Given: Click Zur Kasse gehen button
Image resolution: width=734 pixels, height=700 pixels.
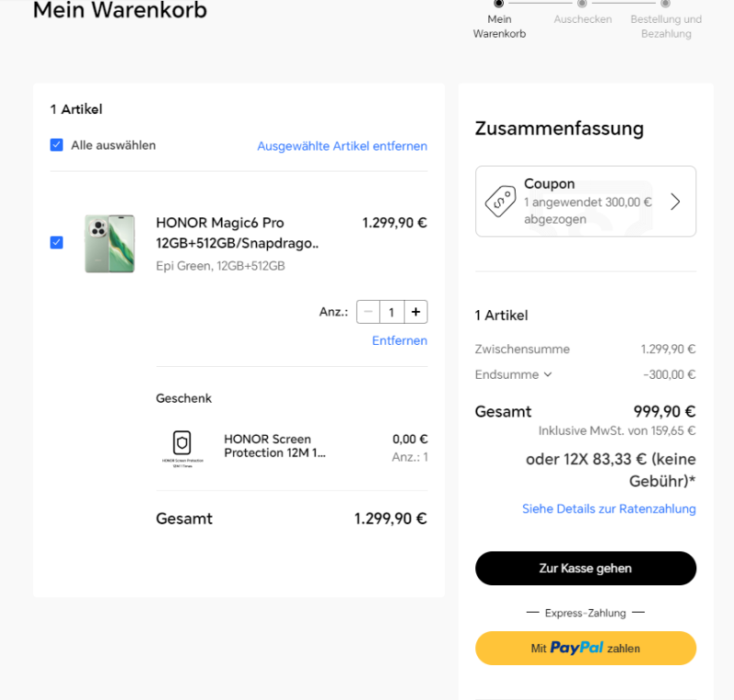Looking at the screenshot, I should [585, 568].
